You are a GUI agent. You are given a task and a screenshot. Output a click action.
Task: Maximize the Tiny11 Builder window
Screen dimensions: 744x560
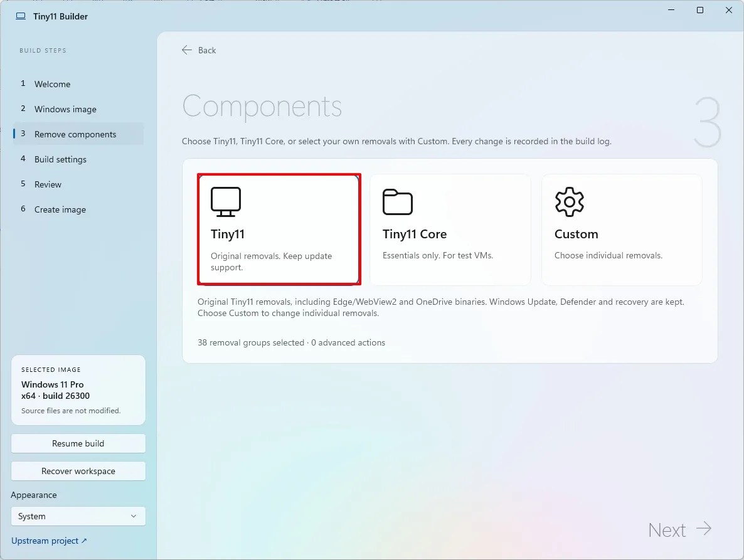(x=700, y=10)
